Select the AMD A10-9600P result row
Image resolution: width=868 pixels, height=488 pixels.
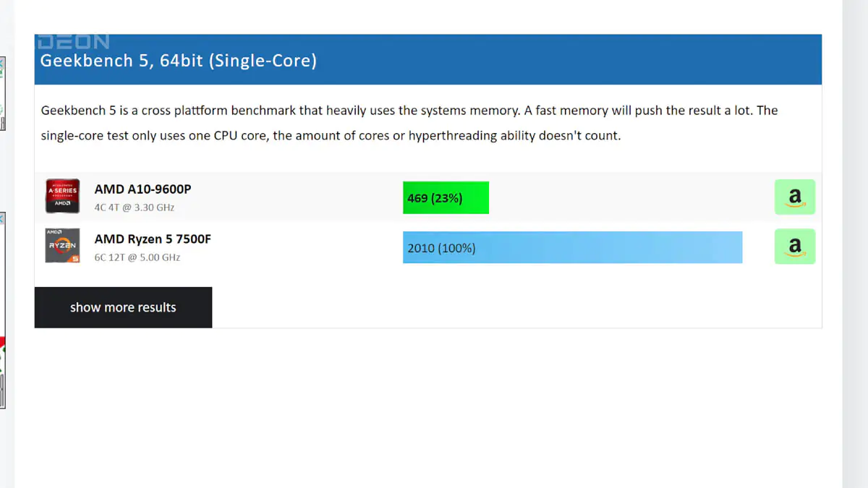pos(428,197)
